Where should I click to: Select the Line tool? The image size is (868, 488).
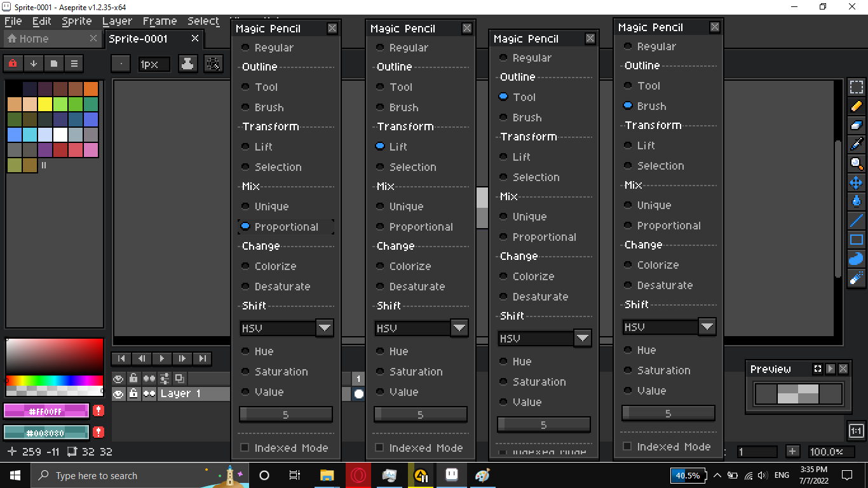[856, 220]
